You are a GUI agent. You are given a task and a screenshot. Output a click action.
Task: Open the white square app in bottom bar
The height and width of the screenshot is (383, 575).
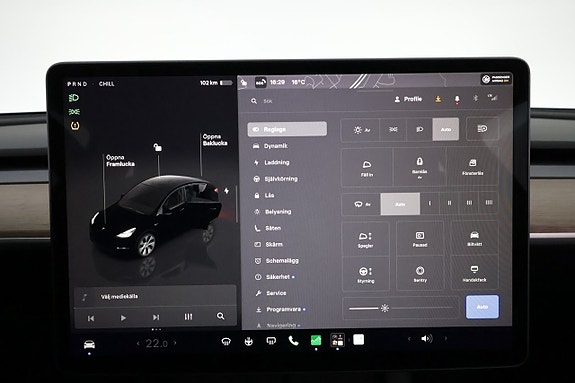pos(359,339)
